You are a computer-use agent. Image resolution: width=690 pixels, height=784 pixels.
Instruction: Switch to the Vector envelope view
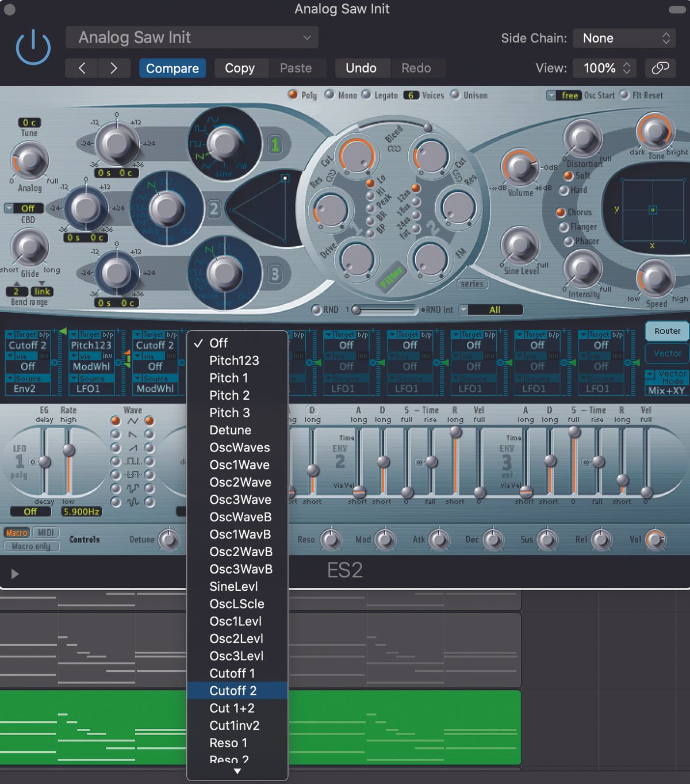coord(666,353)
